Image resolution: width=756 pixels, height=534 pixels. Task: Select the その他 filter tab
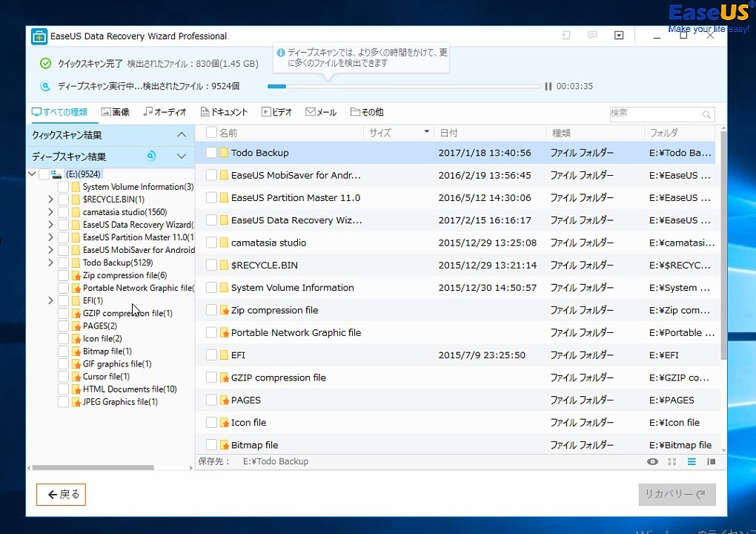coord(367,112)
